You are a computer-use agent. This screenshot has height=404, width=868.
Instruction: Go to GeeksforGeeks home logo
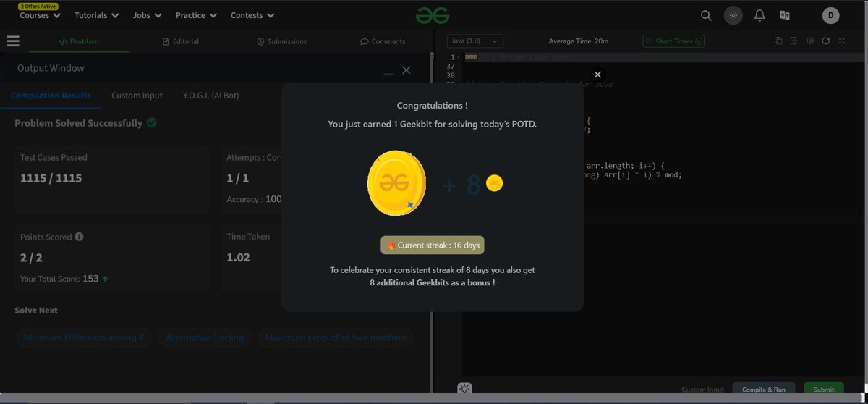(433, 15)
